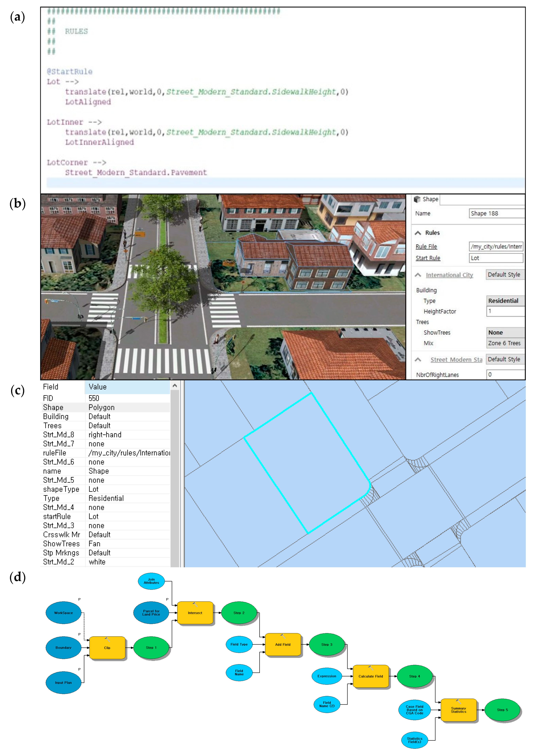Collapse the Street Modern Sta section
534x756 pixels.
pyautogui.click(x=418, y=360)
